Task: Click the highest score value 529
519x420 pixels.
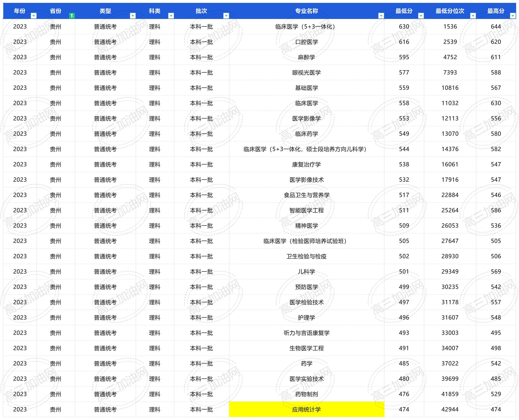Action: 496,394
